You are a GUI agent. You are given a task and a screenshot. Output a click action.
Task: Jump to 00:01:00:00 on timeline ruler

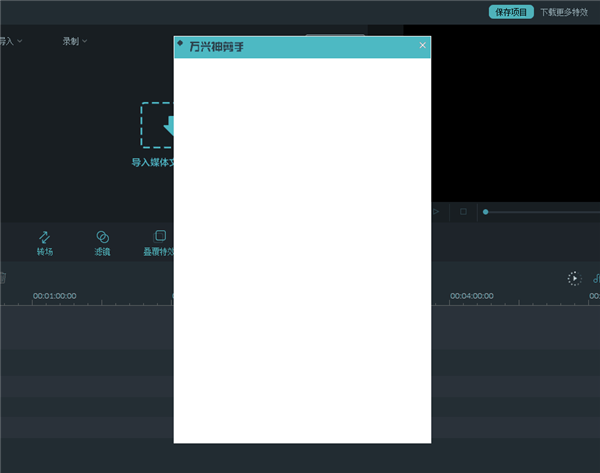coord(54,296)
